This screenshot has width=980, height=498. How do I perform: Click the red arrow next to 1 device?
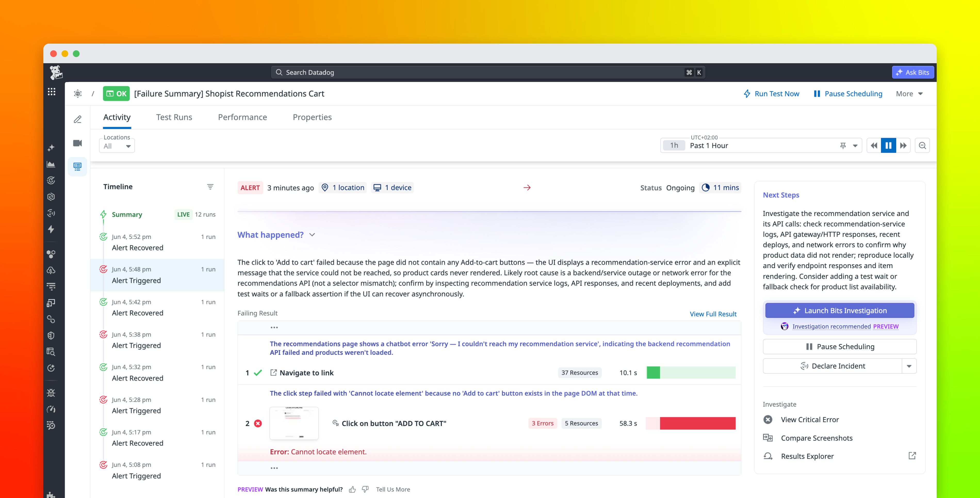tap(527, 187)
